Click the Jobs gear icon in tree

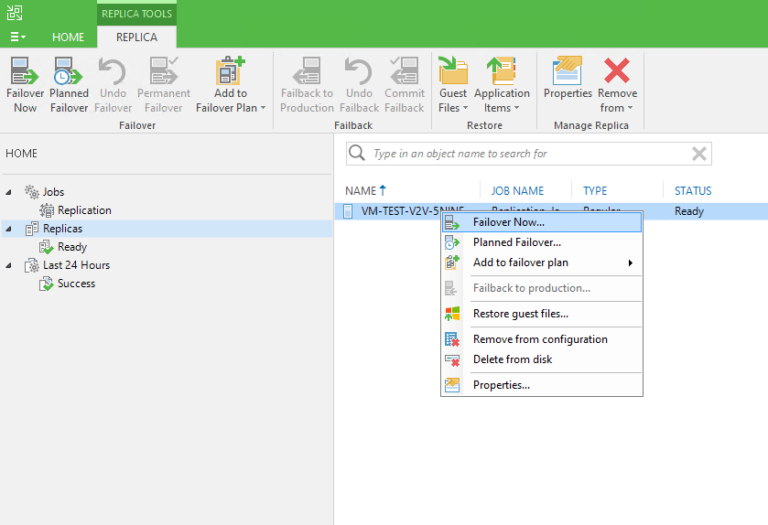[x=32, y=192]
